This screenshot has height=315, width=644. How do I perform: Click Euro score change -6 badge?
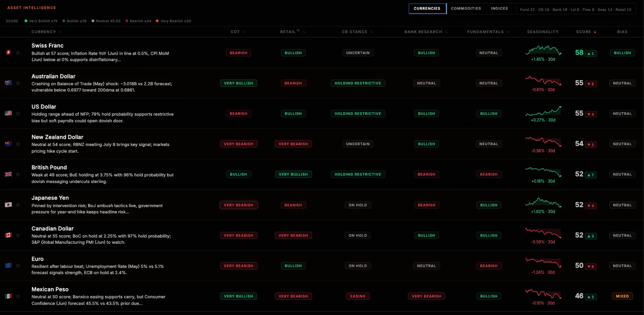(x=591, y=266)
